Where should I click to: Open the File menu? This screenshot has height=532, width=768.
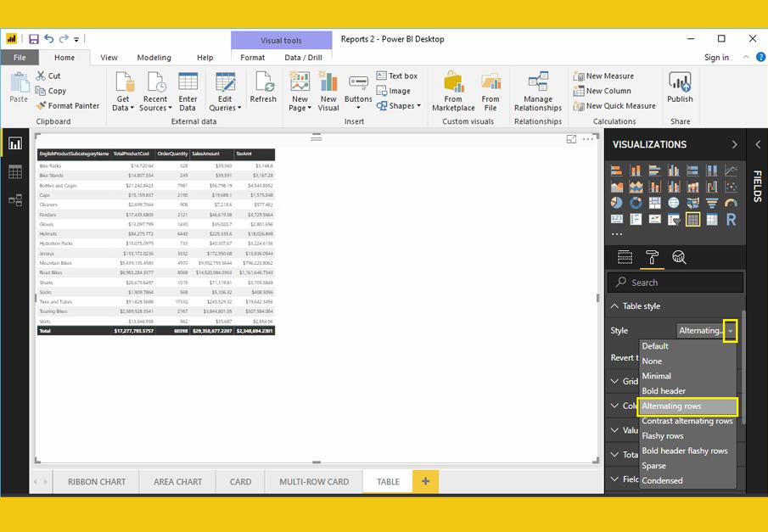tap(20, 58)
